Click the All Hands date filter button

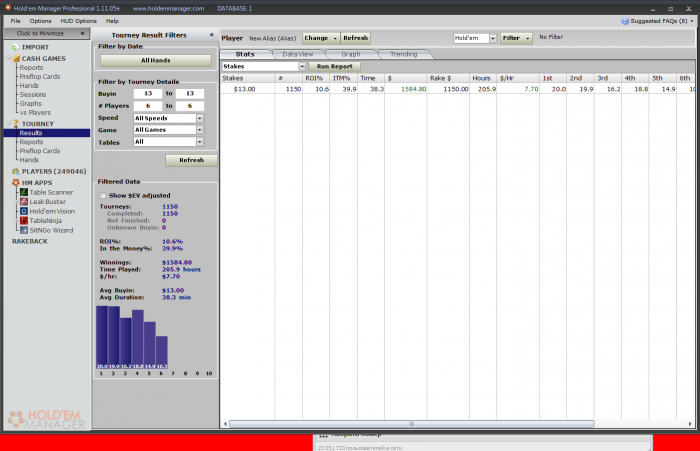pyautogui.click(x=156, y=60)
